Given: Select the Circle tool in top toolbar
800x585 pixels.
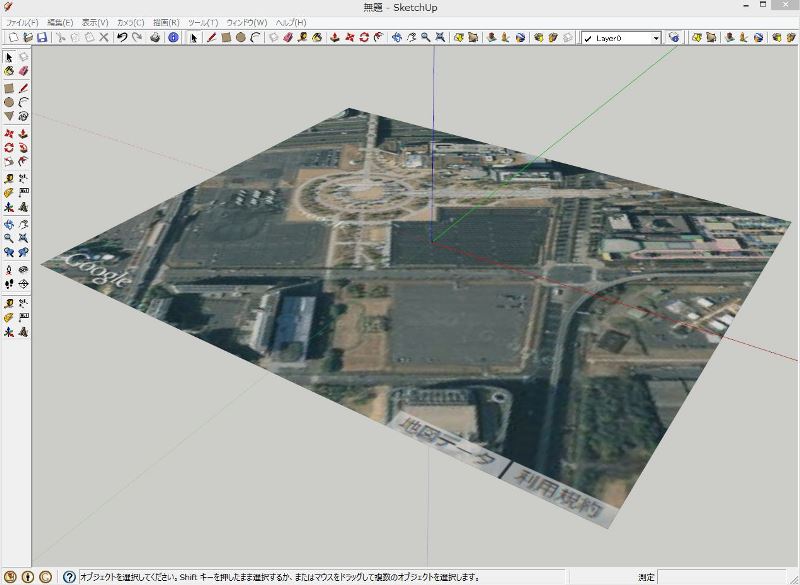Looking at the screenshot, I should [241, 38].
